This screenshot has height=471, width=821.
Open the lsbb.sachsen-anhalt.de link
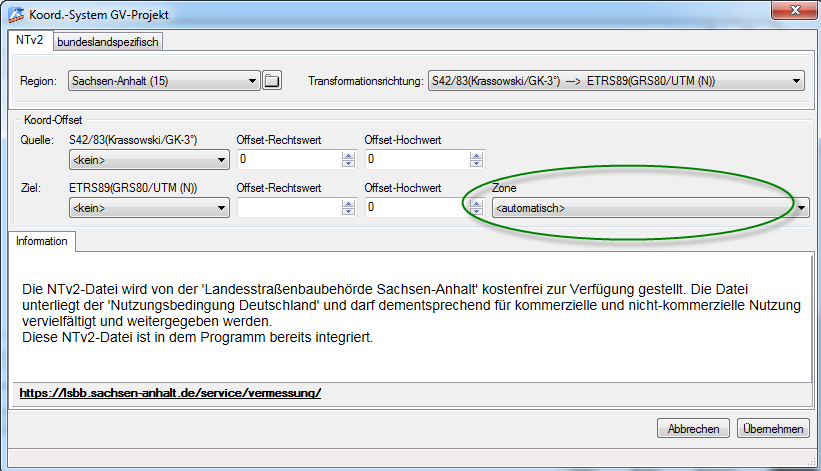pos(170,393)
